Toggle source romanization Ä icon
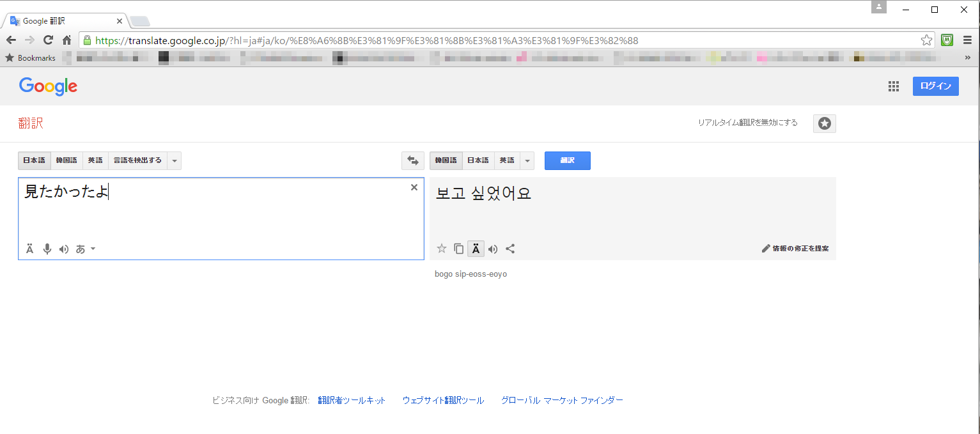Screen dimensions: 980x434 [x=30, y=249]
